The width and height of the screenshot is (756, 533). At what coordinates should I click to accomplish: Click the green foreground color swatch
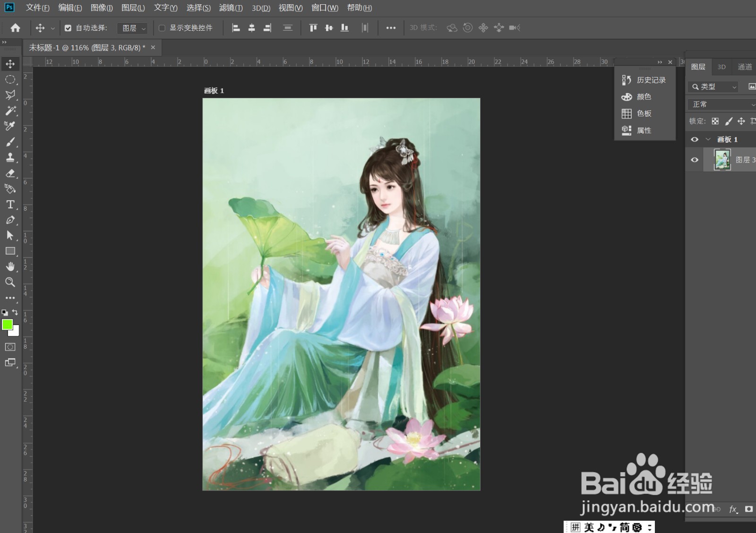pyautogui.click(x=7, y=324)
